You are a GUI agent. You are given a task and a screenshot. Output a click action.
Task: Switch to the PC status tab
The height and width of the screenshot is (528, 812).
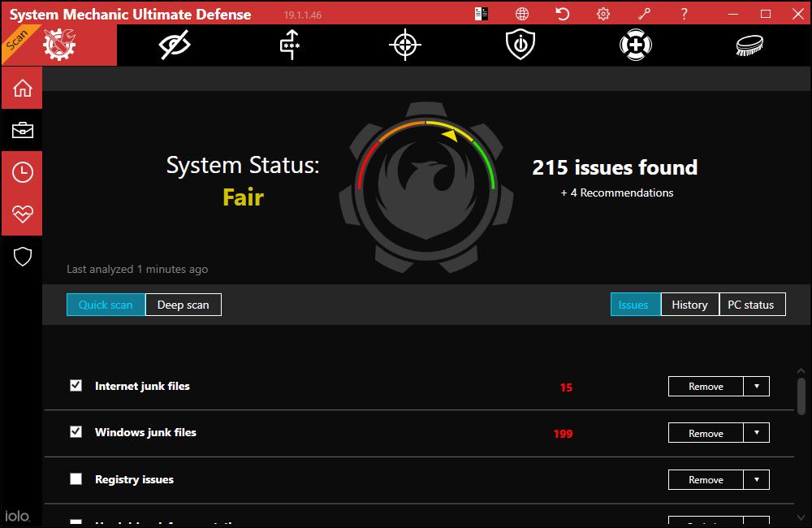(x=751, y=305)
